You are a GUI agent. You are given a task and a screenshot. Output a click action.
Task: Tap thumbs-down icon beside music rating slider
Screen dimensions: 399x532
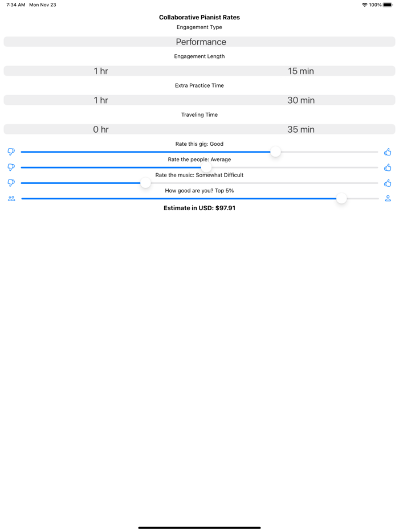(11, 183)
